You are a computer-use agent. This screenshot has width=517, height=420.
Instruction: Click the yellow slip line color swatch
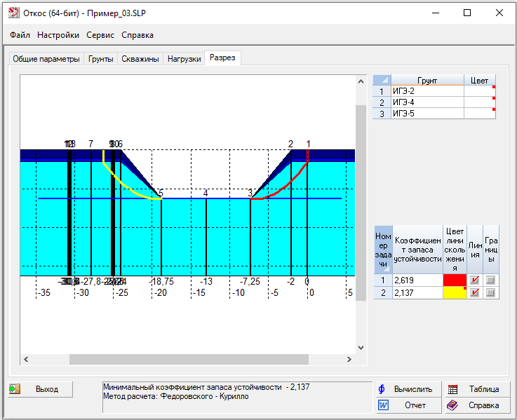pos(454,292)
